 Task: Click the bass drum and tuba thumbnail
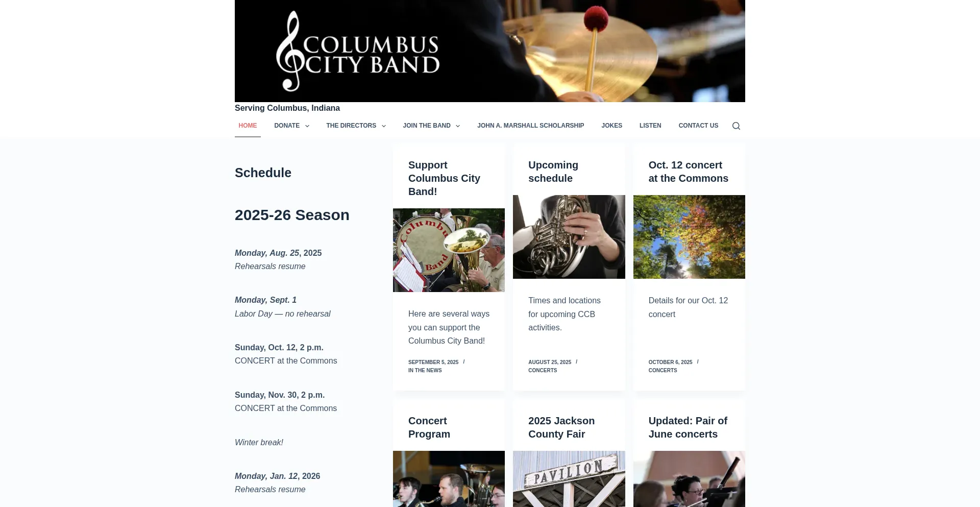449,250
